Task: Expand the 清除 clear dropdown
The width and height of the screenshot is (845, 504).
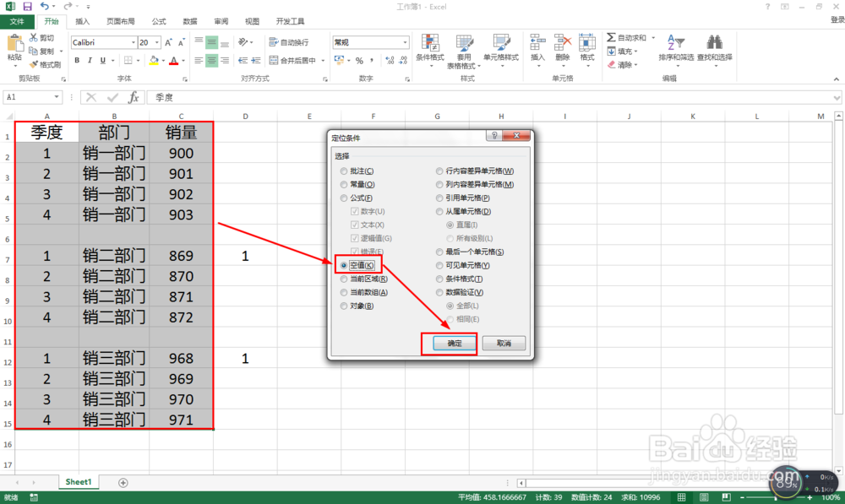Action: click(636, 65)
